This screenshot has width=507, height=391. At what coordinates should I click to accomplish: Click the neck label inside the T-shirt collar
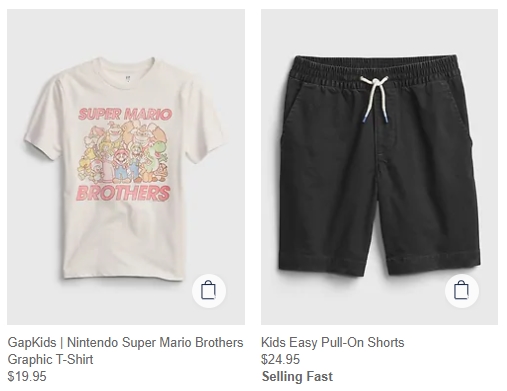click(x=128, y=79)
